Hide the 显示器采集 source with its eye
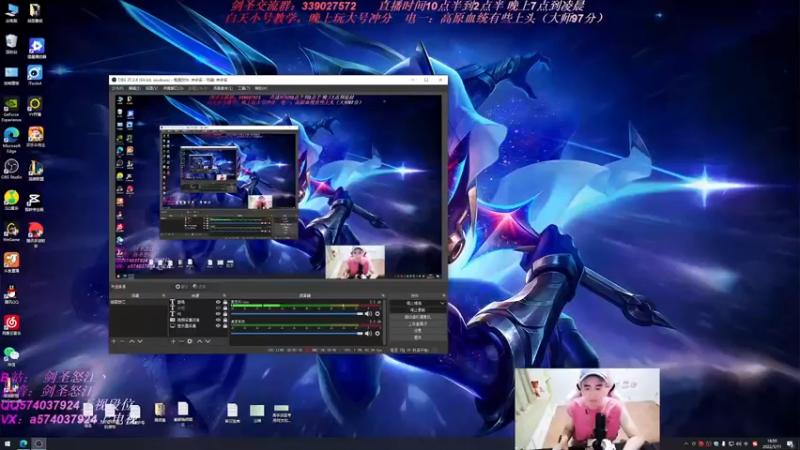The width and height of the screenshot is (800, 450). [218, 326]
